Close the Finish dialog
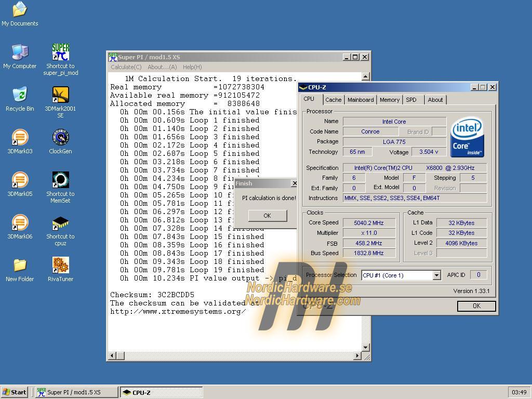The image size is (532, 399). pos(294,183)
